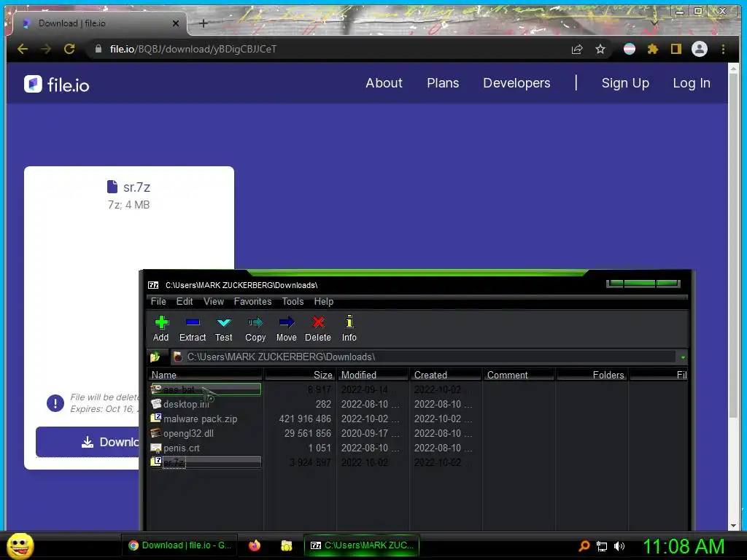Open Chrome extensions puzzle icon

[x=653, y=49]
